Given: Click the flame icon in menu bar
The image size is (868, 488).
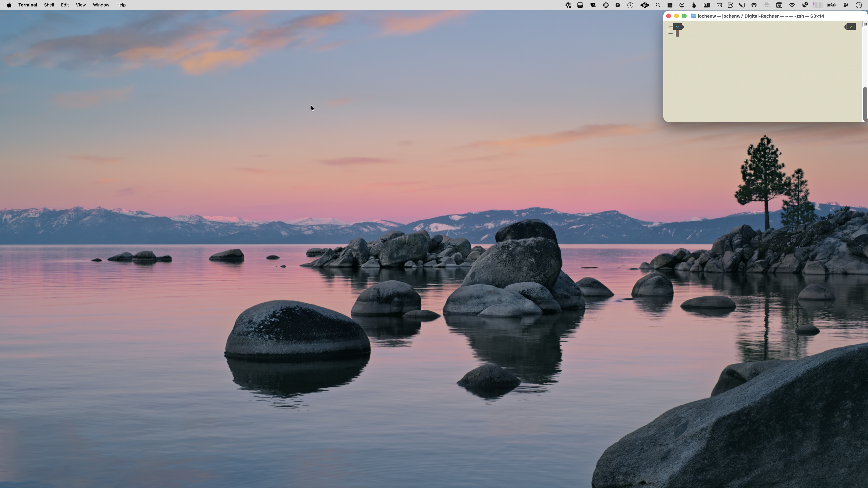Looking at the screenshot, I should [694, 5].
